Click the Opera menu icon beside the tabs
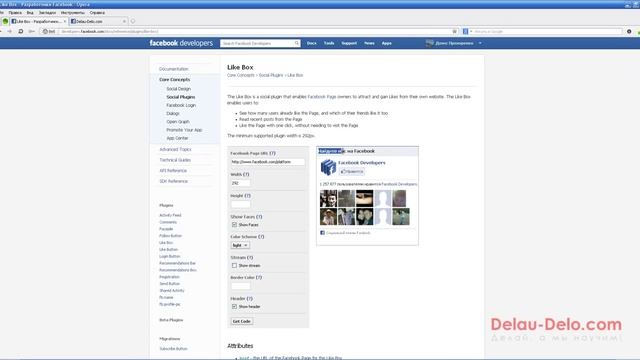Image resolution: width=640 pixels, height=360 pixels. (x=5, y=21)
